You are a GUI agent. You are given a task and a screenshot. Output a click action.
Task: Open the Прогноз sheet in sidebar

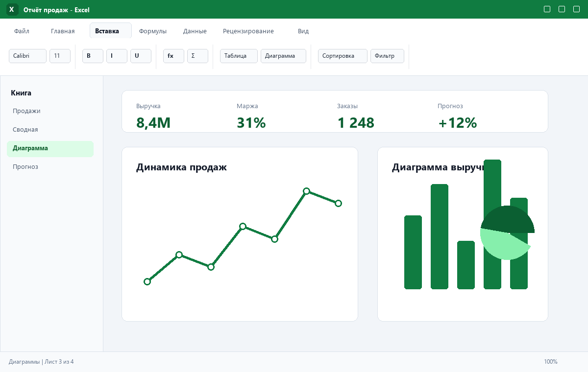pyautogui.click(x=50, y=167)
